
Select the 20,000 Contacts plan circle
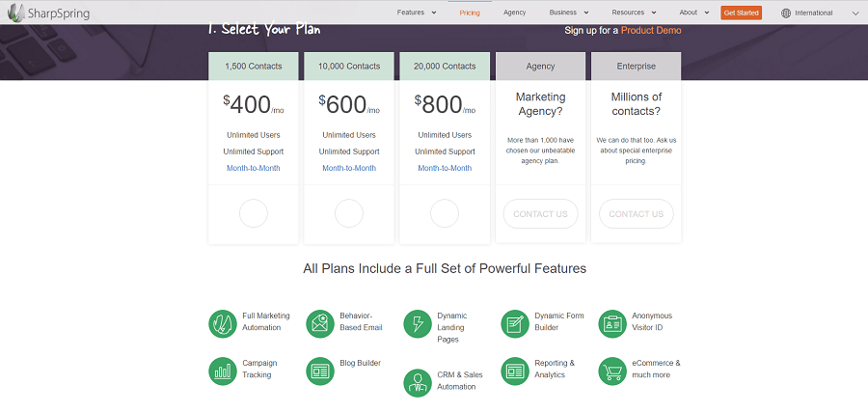pos(445,213)
